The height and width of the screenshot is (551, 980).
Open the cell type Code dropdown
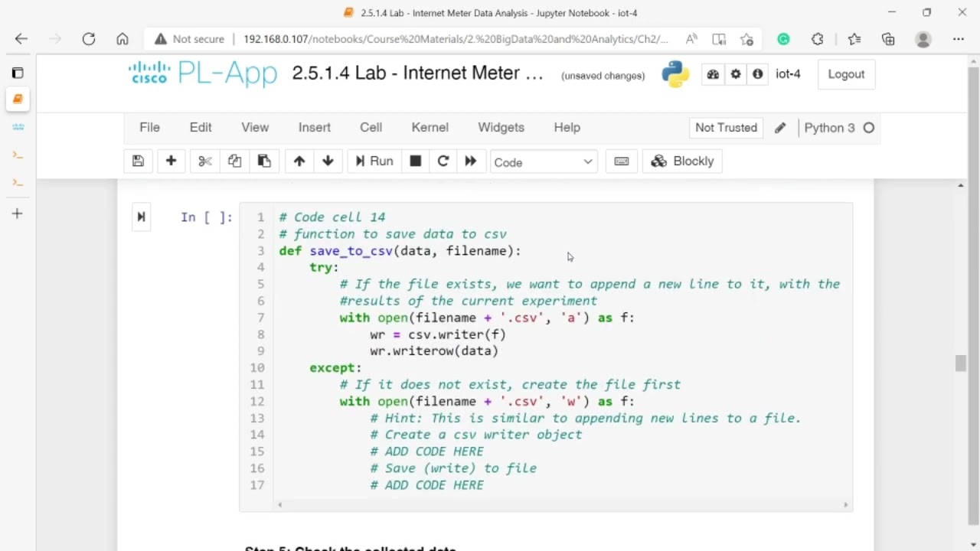click(x=543, y=161)
